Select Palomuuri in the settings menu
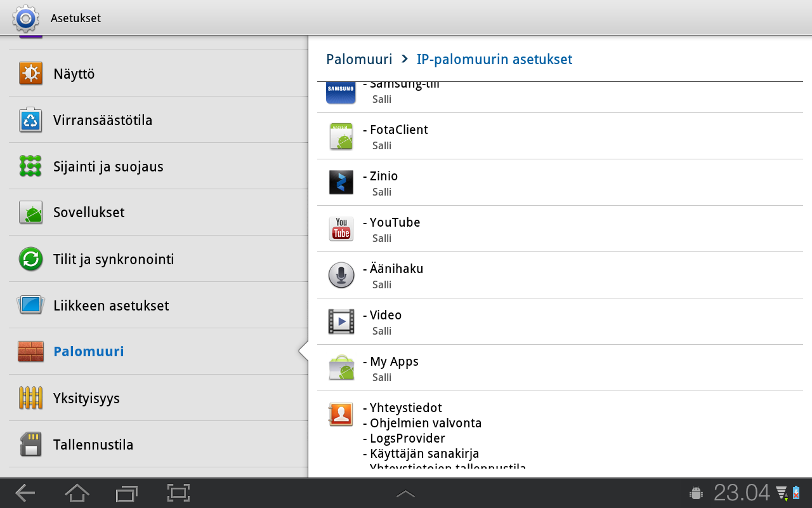 [x=158, y=351]
